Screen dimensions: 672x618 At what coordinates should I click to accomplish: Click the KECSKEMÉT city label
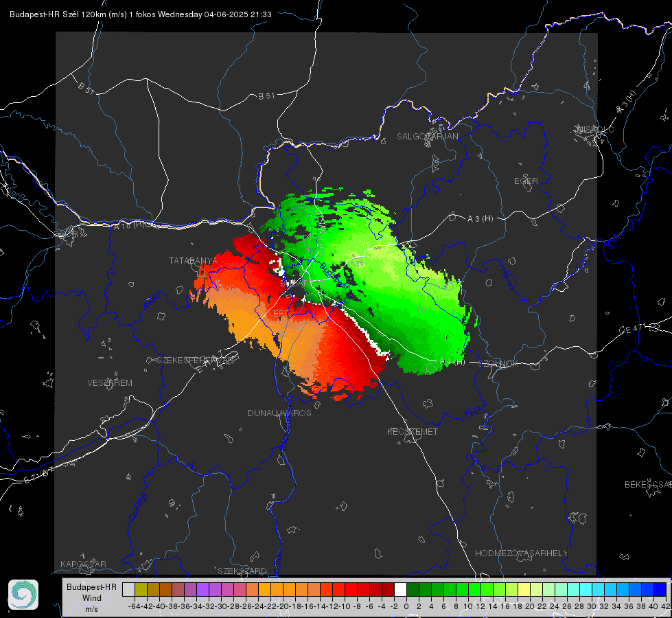pyautogui.click(x=413, y=431)
